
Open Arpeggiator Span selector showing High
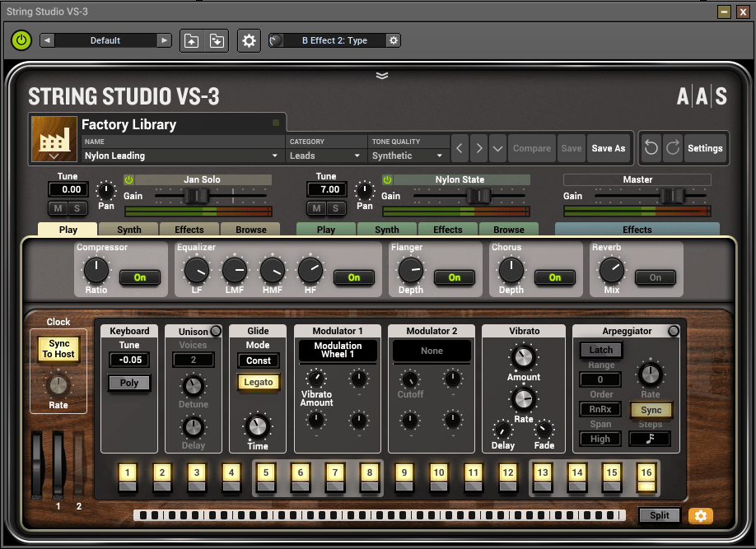(600, 439)
